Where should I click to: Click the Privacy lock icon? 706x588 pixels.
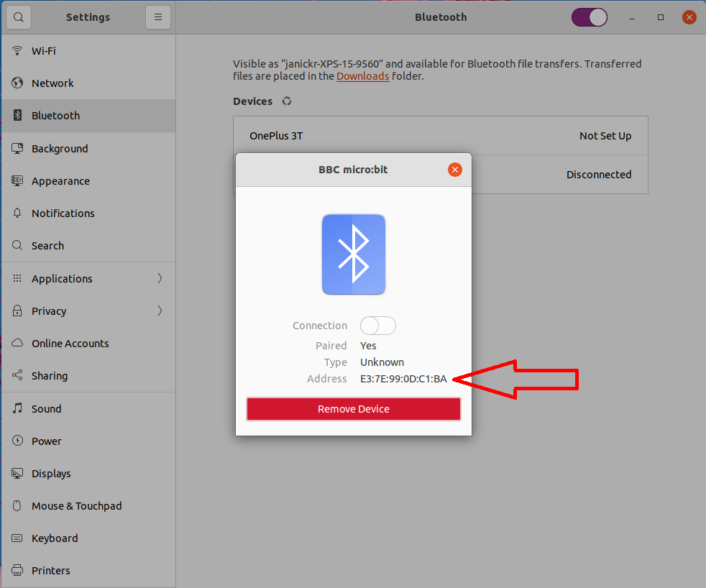[x=17, y=311]
